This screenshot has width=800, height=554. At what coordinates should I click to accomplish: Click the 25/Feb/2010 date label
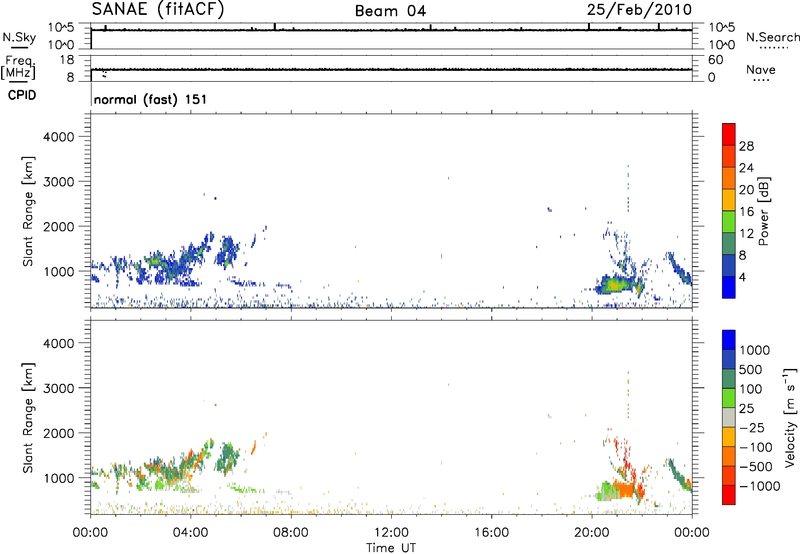[x=639, y=10]
